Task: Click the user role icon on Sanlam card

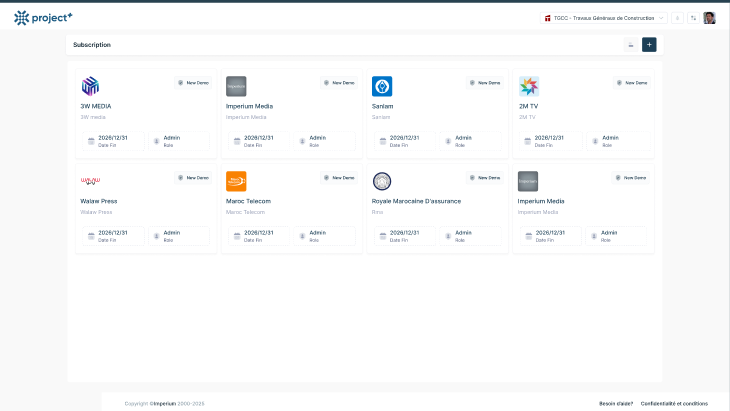Action: (448, 141)
